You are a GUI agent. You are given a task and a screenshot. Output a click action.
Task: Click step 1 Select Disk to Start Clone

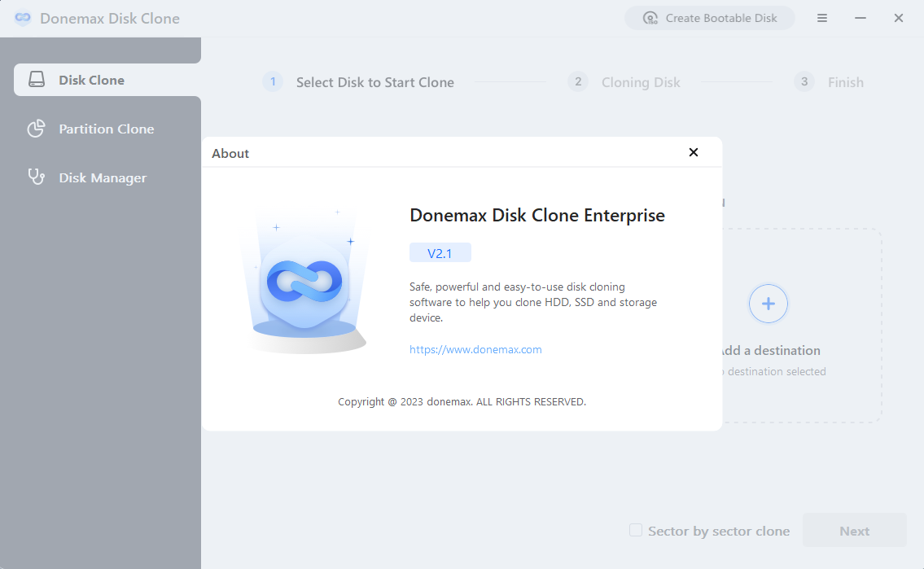[358, 82]
